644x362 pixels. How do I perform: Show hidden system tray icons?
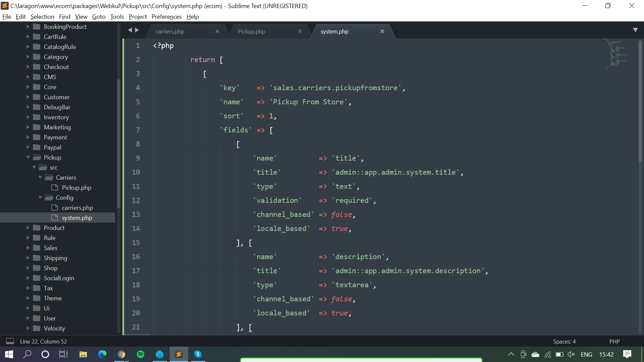(x=511, y=354)
